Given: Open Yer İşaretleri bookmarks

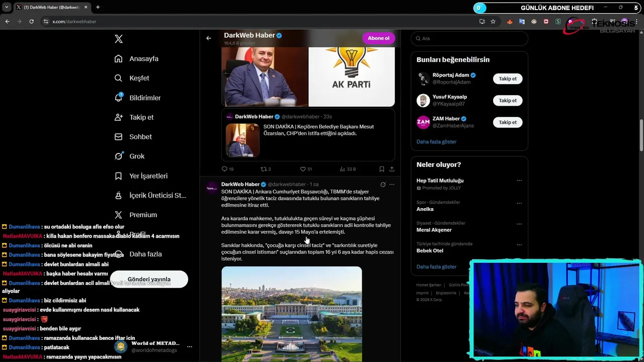Looking at the screenshot, I should click(x=141, y=176).
